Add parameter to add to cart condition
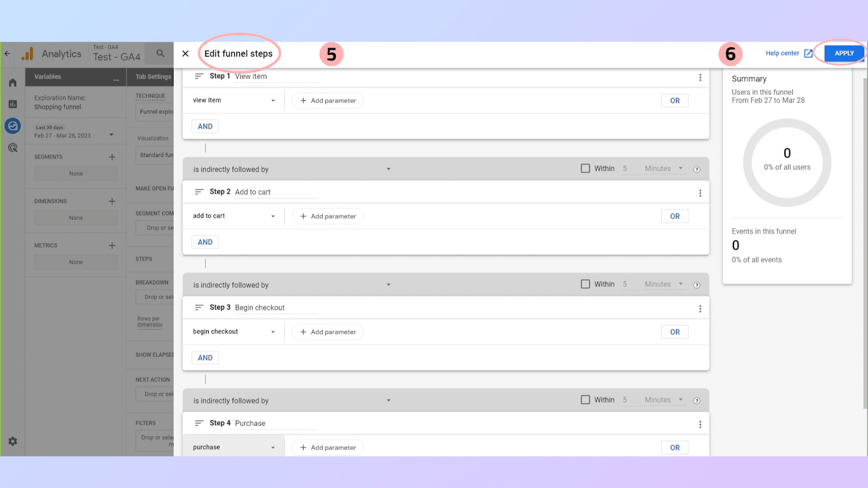This screenshot has height=488, width=868. tap(328, 216)
